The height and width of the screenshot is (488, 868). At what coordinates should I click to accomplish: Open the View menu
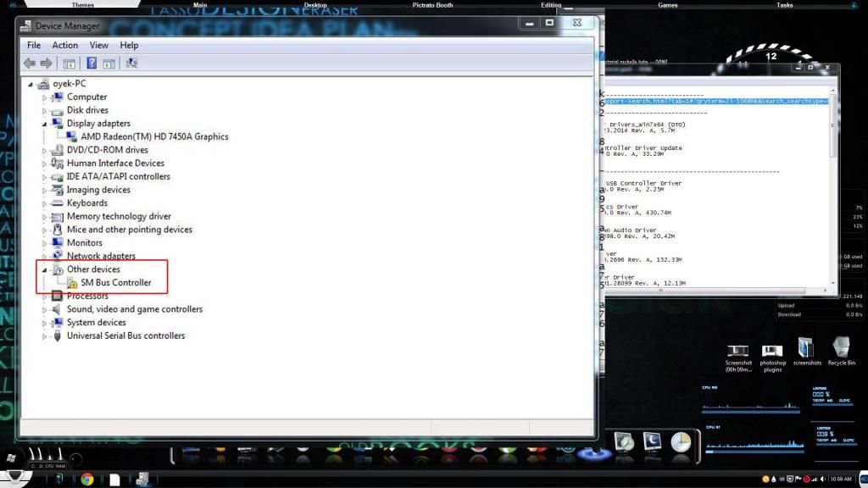coord(99,46)
